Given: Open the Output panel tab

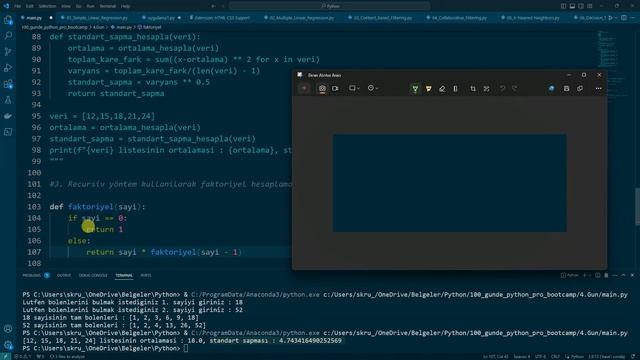Looking at the screenshot, I should click(x=64, y=276).
